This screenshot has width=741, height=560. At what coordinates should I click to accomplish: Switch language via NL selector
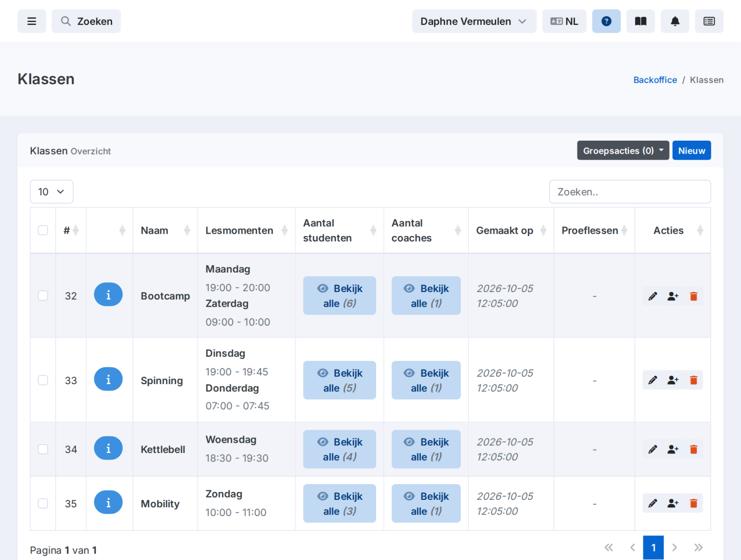click(x=565, y=21)
